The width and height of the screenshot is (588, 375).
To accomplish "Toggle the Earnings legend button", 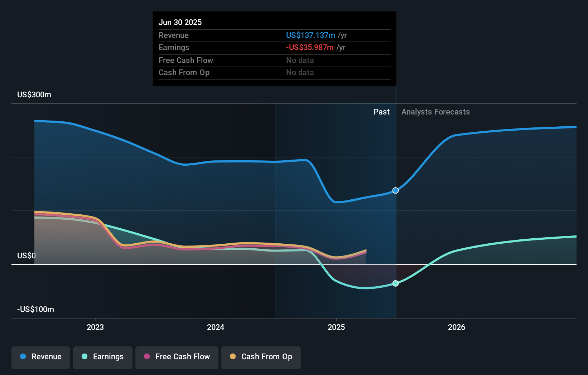I will pyautogui.click(x=103, y=357).
